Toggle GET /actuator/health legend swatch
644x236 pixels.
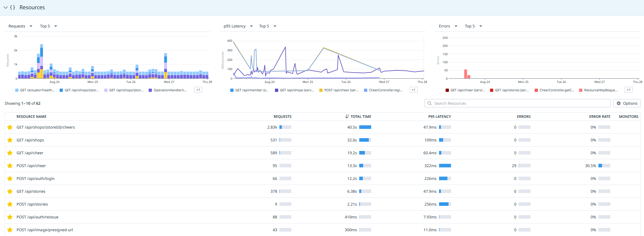click(17, 90)
